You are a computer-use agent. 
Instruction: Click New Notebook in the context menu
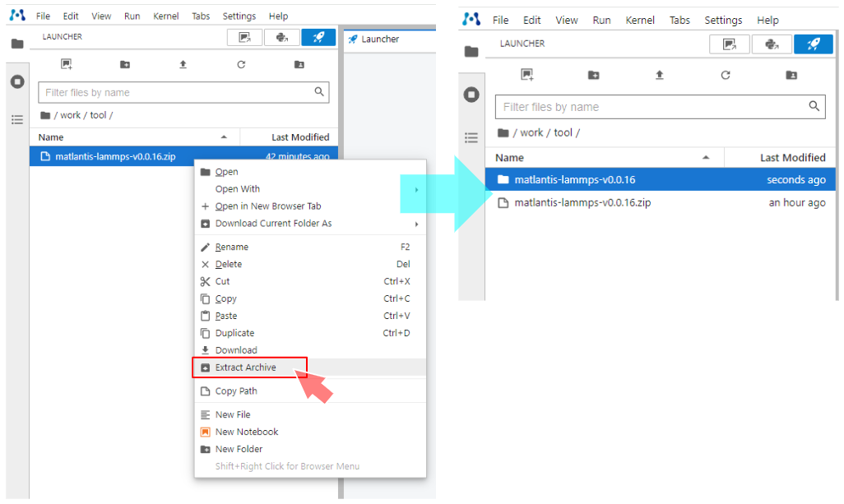[247, 432]
